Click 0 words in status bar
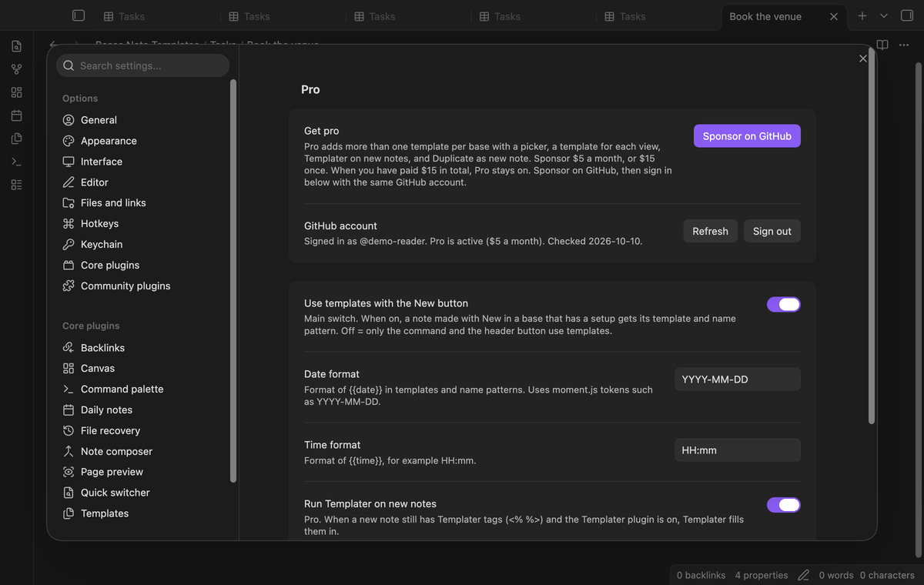This screenshot has height=585, width=924. [x=836, y=575]
